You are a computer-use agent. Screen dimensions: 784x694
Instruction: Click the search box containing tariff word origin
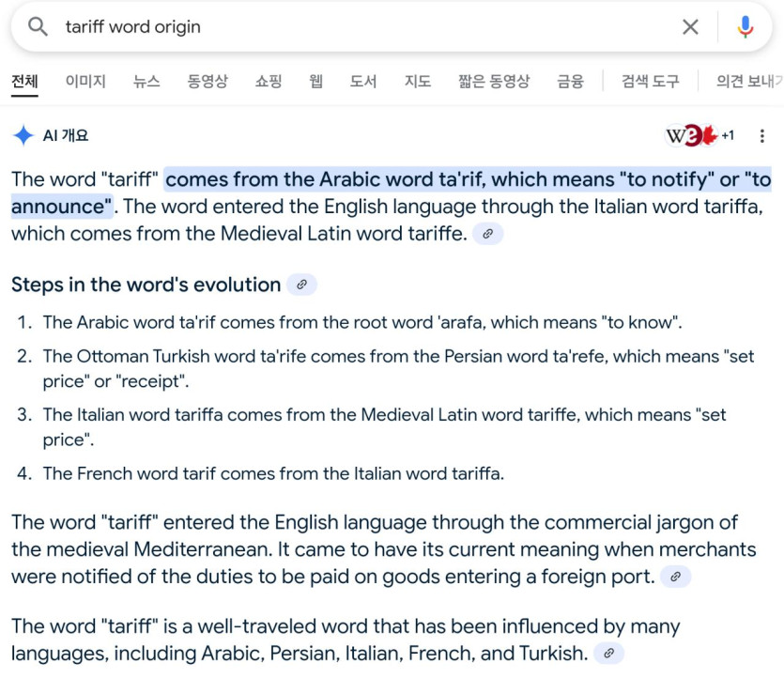pos(357,27)
